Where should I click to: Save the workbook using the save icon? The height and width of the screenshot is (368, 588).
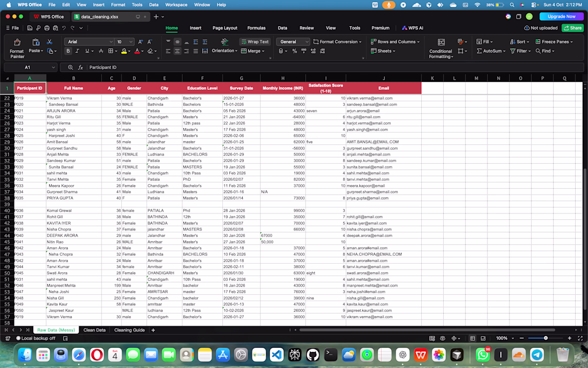pos(29,28)
